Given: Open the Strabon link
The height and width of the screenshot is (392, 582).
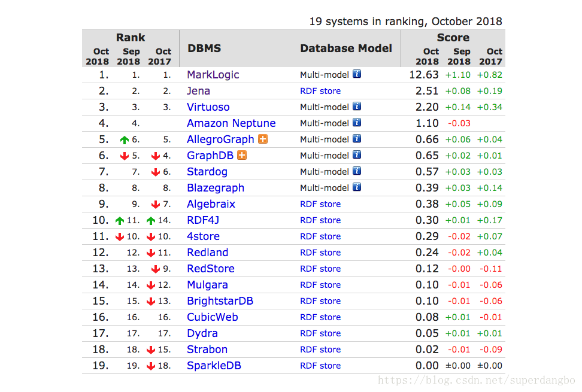Looking at the screenshot, I should point(207,350).
